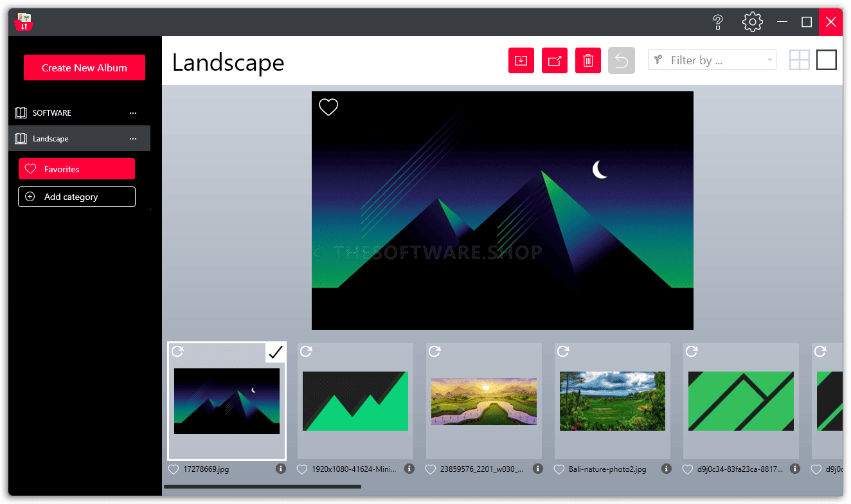Open the Favorites category

(76, 169)
